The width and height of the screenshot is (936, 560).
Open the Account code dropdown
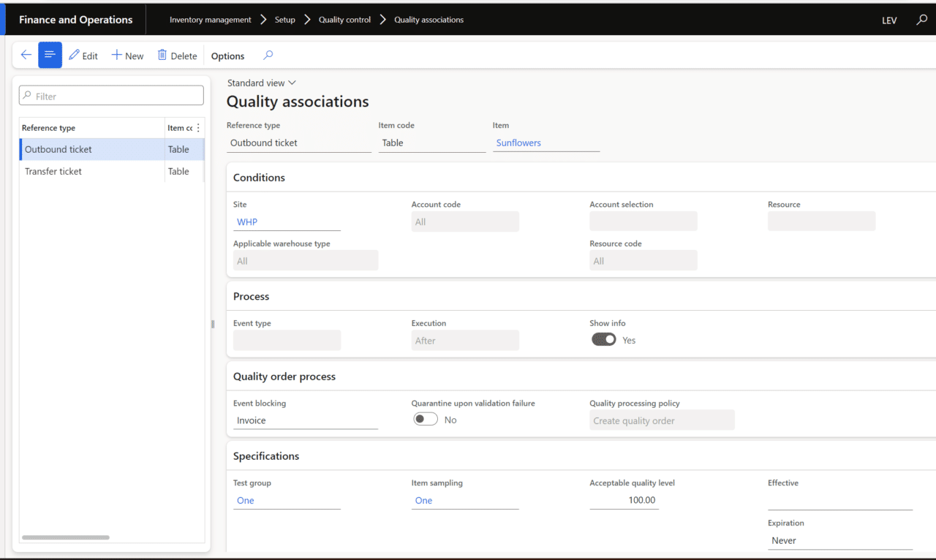coord(465,222)
